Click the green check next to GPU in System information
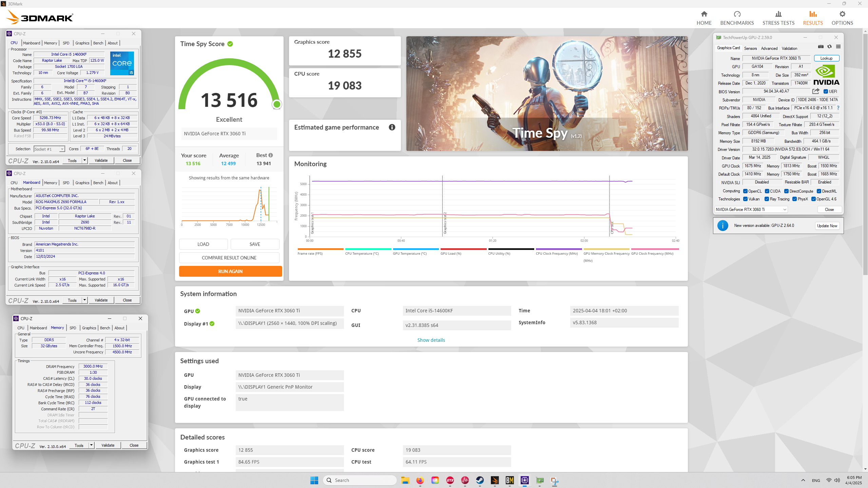The image size is (868, 488). click(x=198, y=311)
